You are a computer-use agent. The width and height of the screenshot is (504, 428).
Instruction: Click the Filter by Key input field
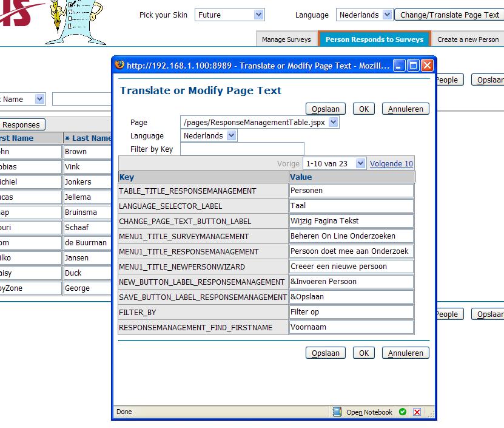point(242,149)
